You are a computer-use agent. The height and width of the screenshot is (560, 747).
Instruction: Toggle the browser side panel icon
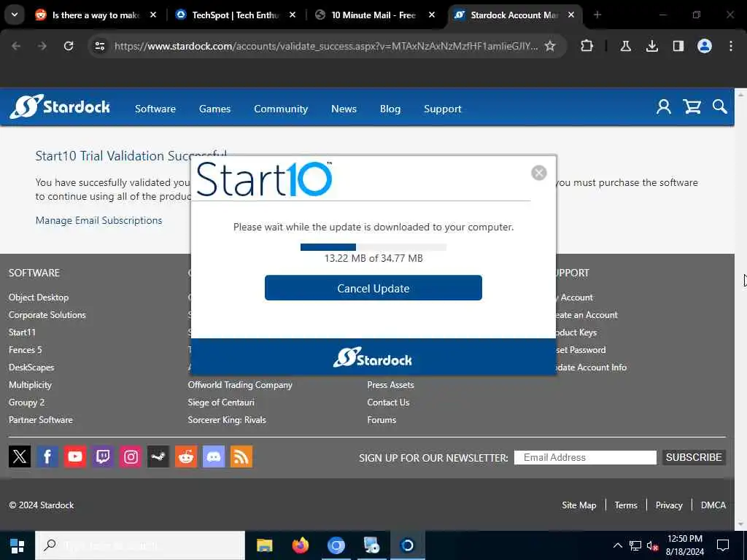(678, 46)
